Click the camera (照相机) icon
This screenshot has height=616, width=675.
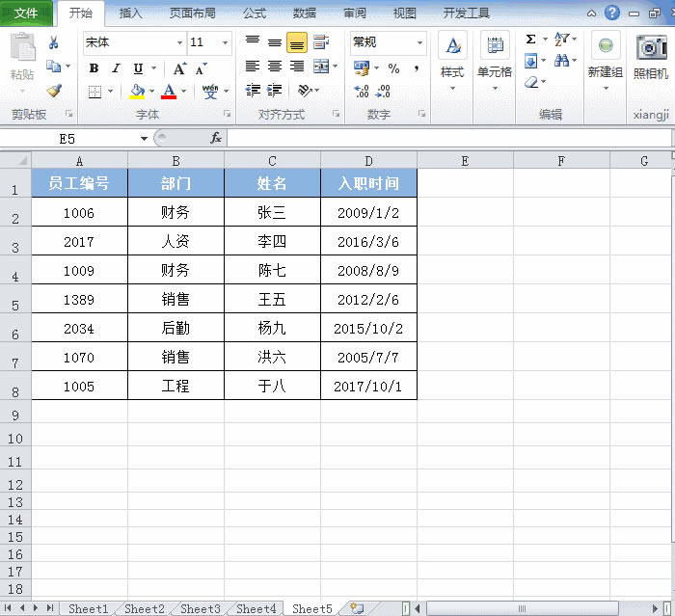(x=652, y=46)
